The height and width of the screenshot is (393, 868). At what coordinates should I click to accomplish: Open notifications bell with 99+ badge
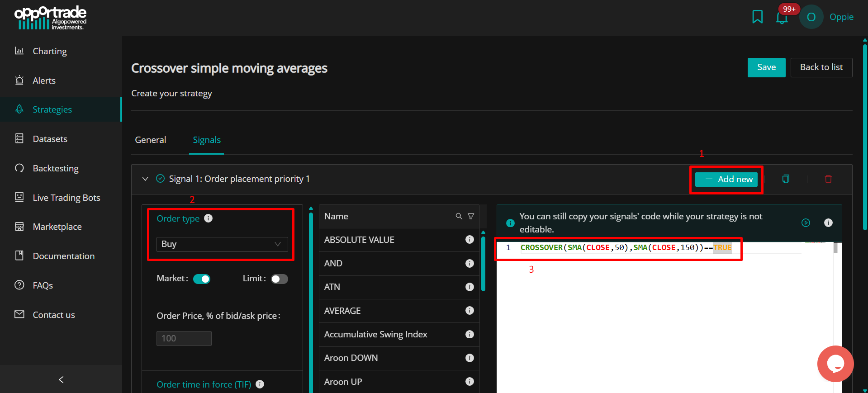(x=782, y=18)
